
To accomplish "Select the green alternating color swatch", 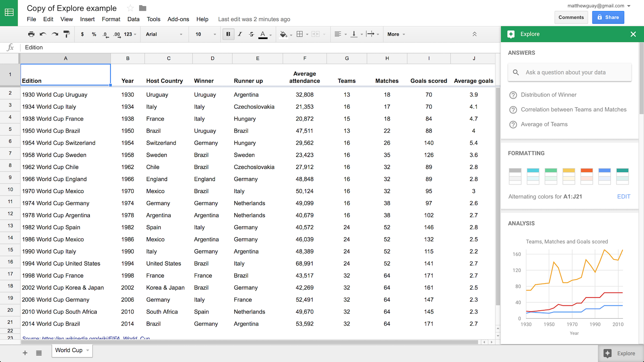I will (550, 176).
